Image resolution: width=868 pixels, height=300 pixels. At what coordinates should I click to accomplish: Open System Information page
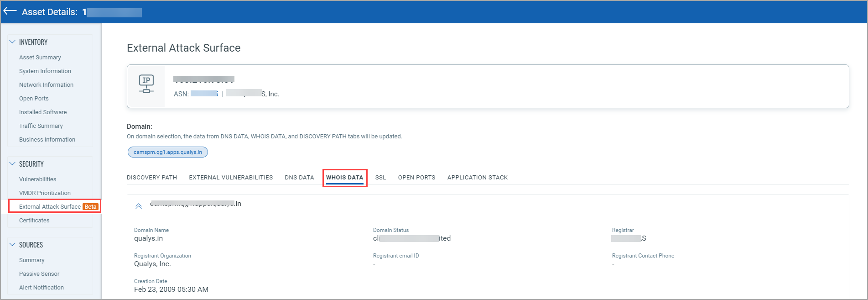(45, 71)
